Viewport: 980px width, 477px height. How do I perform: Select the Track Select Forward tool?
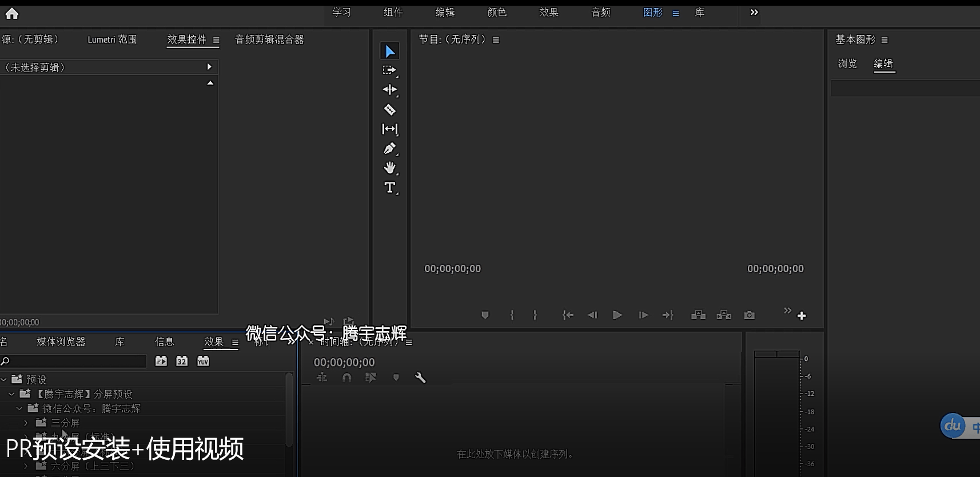pyautogui.click(x=390, y=70)
